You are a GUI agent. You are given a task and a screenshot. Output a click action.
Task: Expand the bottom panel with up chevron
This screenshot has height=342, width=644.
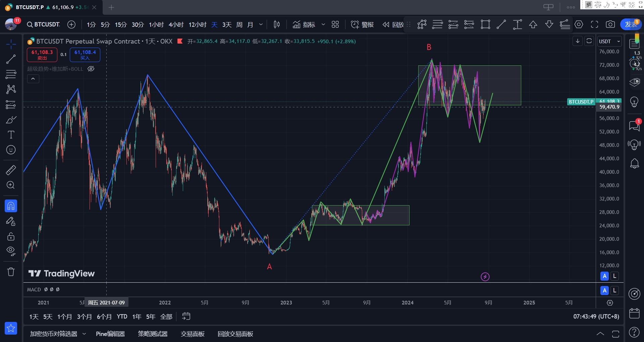pos(600,334)
